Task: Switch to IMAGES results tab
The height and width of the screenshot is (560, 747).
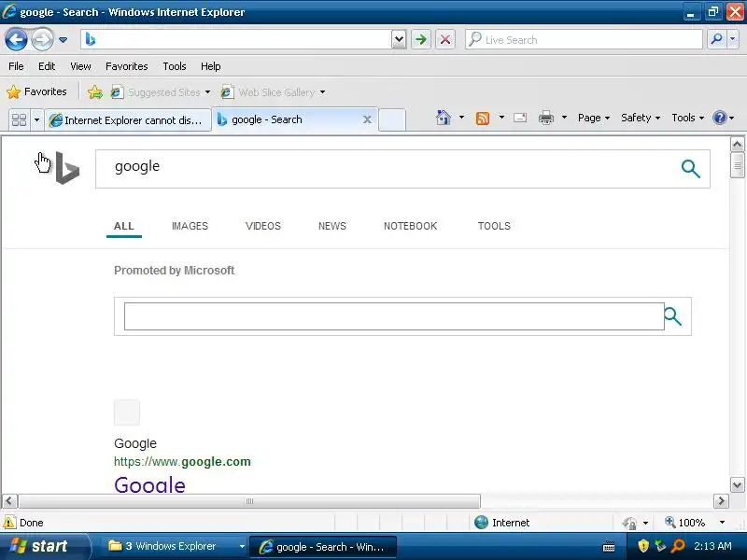Action: pyautogui.click(x=190, y=226)
